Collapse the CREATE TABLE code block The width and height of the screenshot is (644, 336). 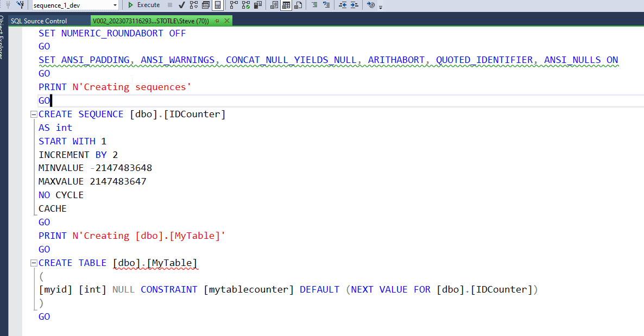point(33,263)
